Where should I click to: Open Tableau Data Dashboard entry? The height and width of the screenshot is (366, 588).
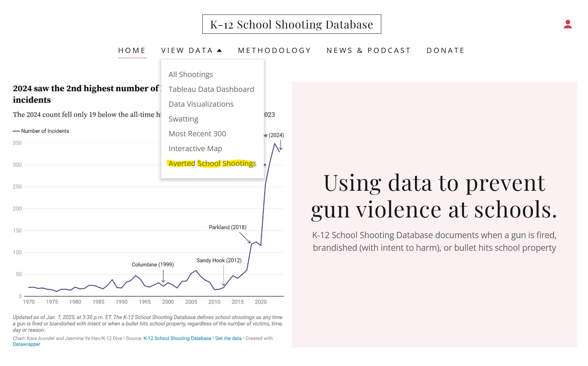(211, 89)
